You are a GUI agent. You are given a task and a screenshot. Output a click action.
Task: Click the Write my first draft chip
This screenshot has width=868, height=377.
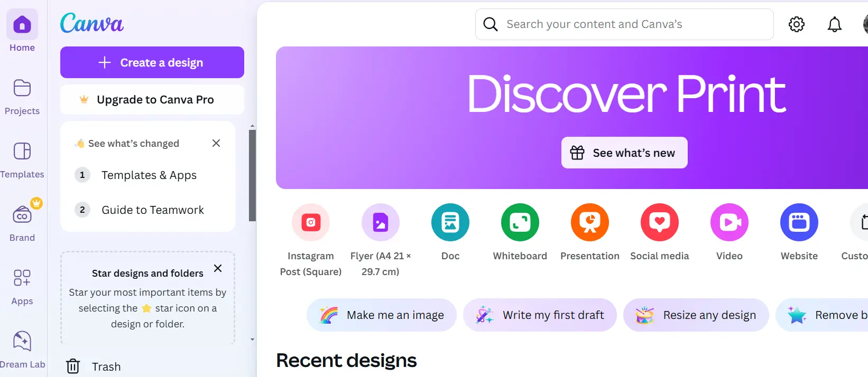pyautogui.click(x=540, y=315)
